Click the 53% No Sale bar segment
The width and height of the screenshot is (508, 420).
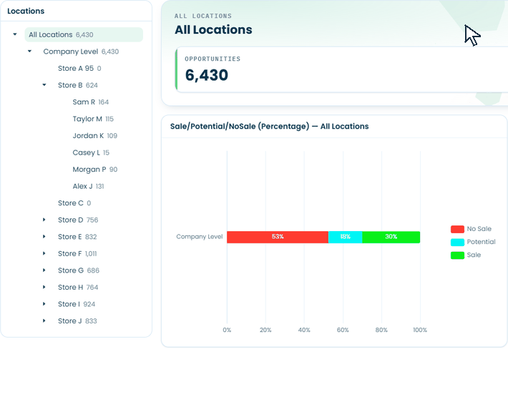tap(278, 237)
